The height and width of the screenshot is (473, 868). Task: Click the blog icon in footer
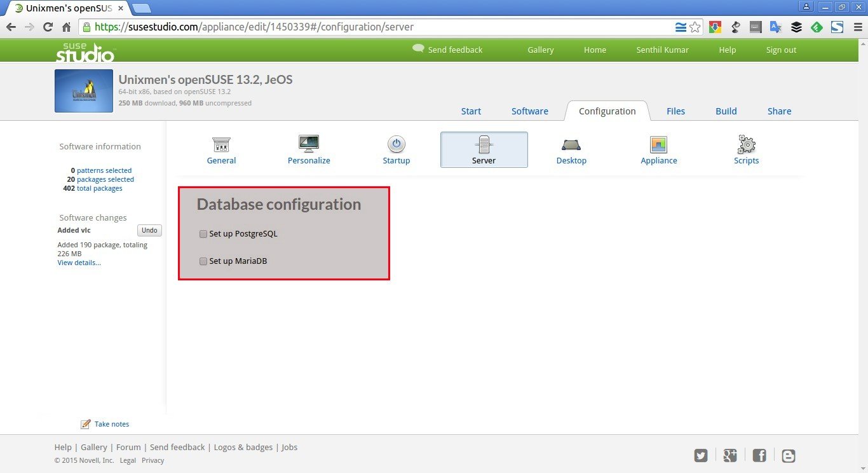click(x=789, y=455)
